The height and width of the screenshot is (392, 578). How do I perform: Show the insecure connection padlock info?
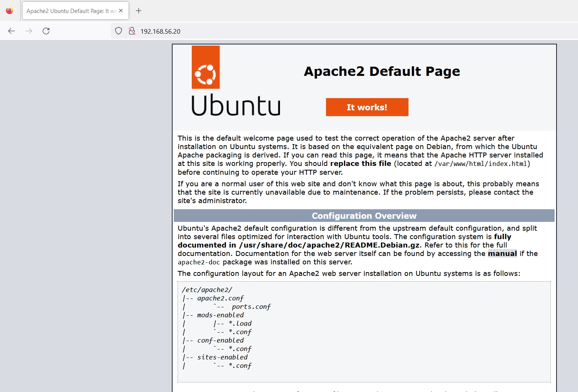coord(132,31)
